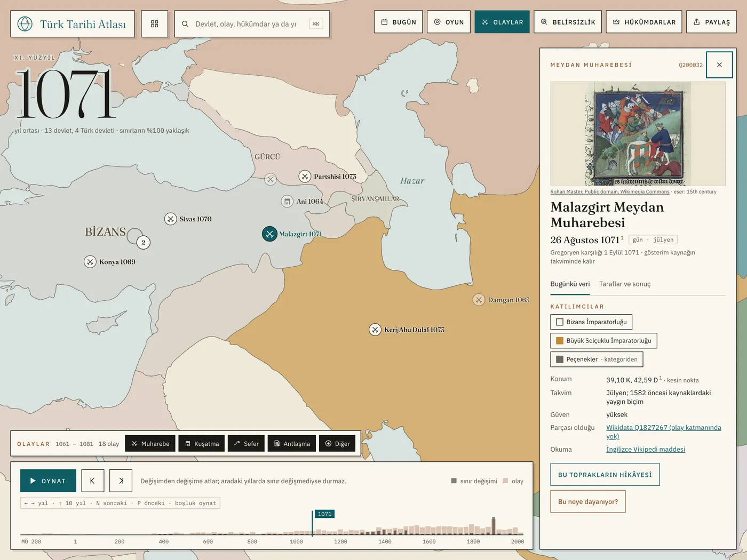This screenshot has height=560, width=747.
Task: Toggle the Olaylar layer button
Action: point(502,22)
